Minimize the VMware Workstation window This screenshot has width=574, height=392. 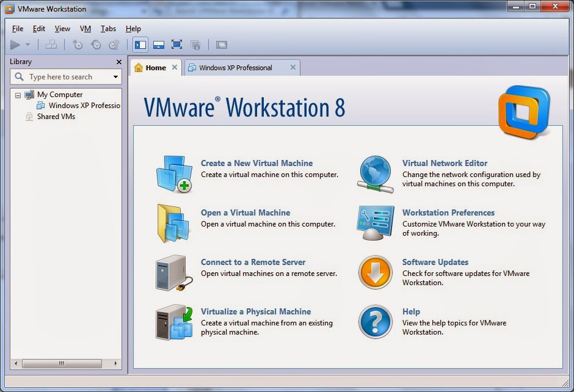coord(516,6)
